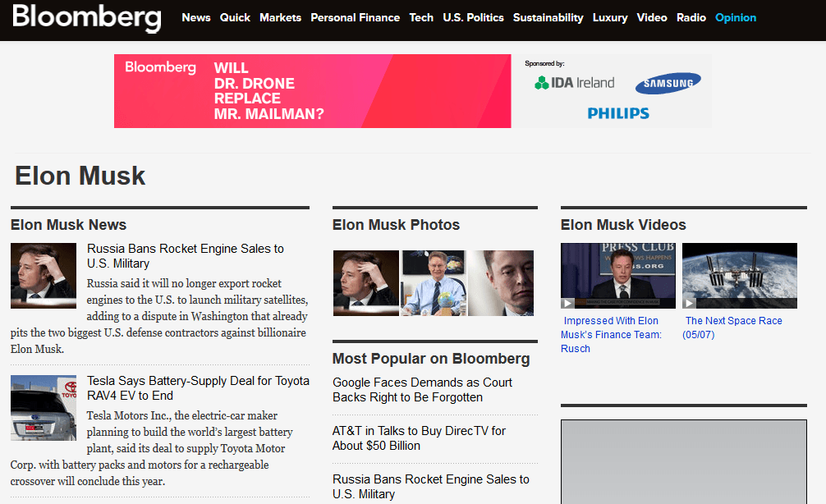Open Elon Musk thumbnail beside Russia news story

[44, 276]
